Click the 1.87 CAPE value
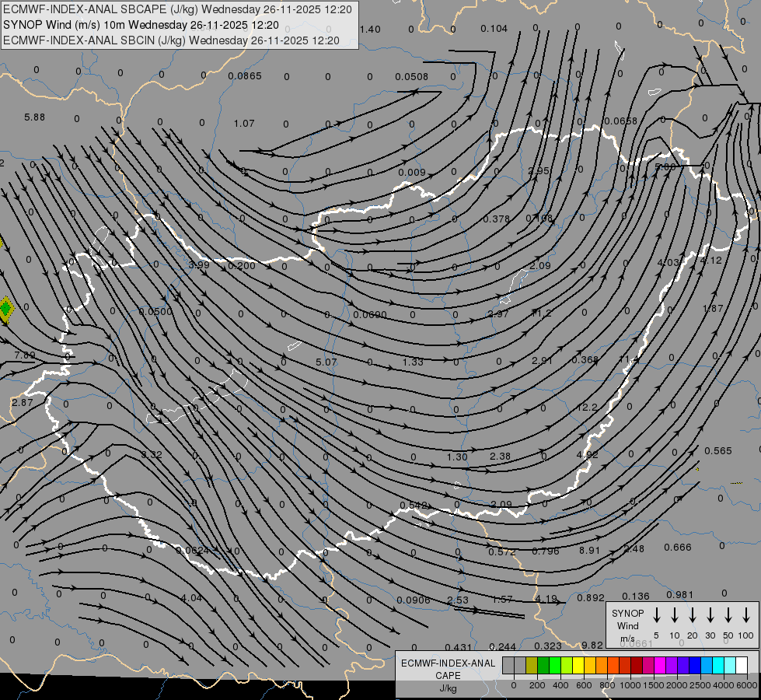 713,308
